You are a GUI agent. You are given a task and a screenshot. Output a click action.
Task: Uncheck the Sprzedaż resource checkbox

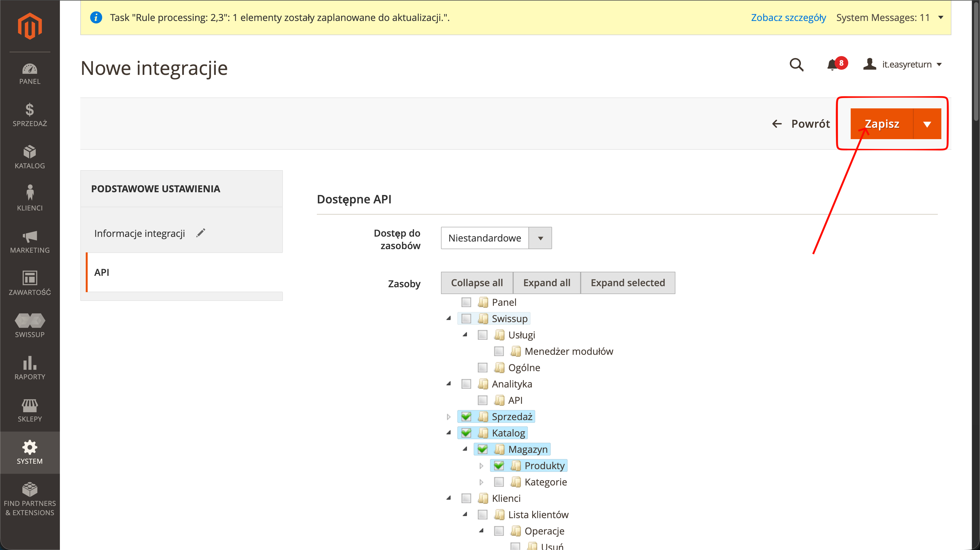click(466, 417)
